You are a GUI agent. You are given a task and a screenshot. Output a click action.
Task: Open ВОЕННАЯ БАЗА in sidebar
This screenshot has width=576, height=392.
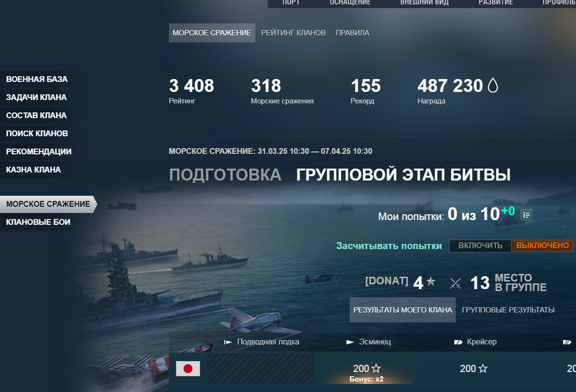(37, 79)
